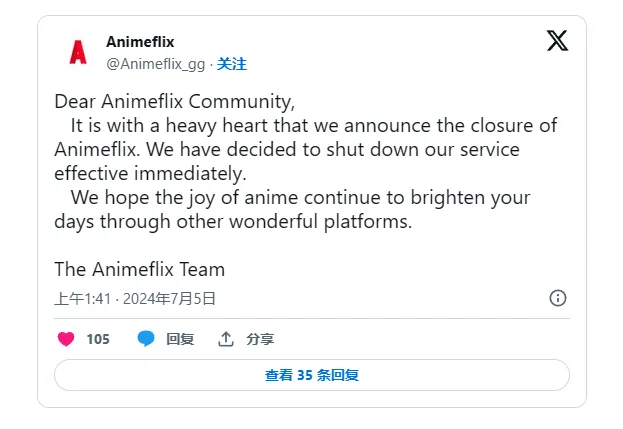The image size is (623, 429).
Task: Click the 上午1:41 timestamp
Action: pyautogui.click(x=82, y=298)
